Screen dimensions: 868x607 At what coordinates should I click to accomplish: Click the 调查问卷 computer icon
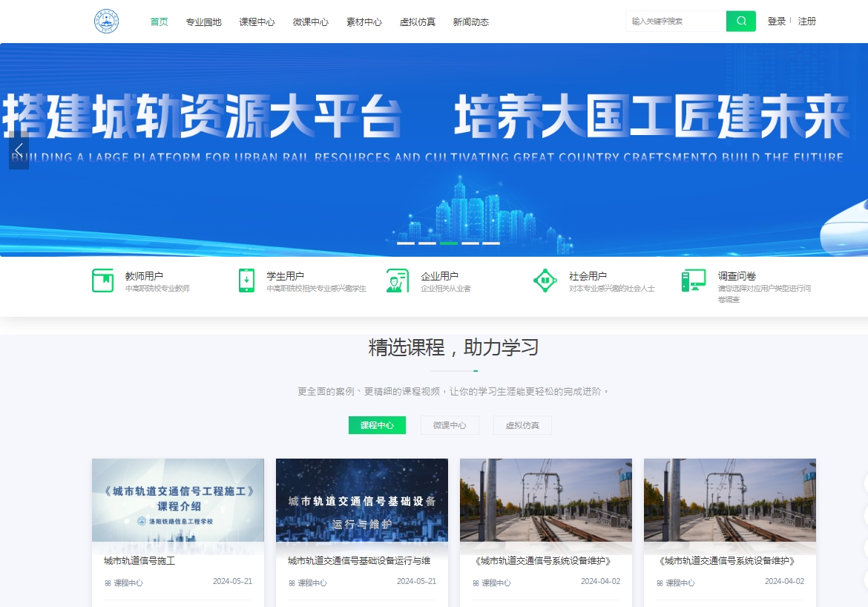694,280
